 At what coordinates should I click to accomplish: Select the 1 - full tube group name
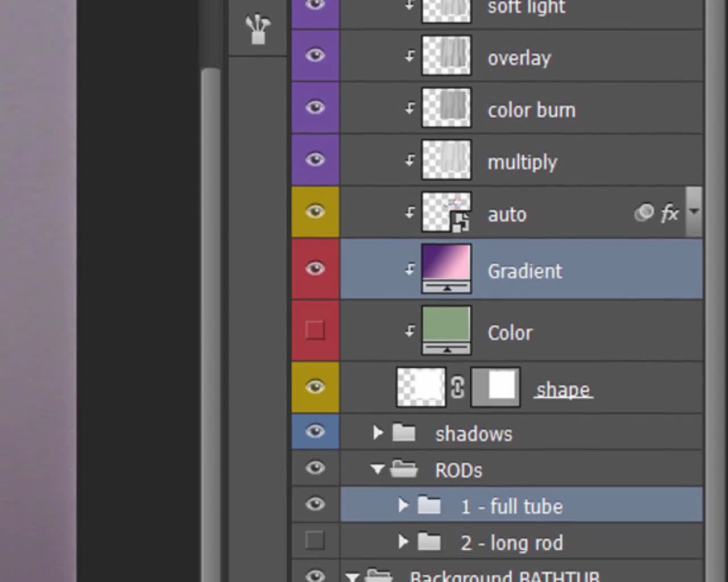(x=512, y=506)
